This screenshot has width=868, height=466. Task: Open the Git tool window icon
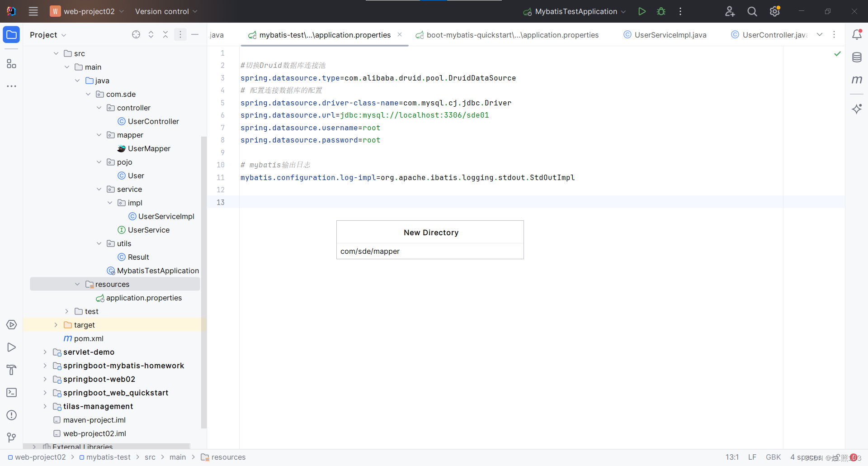pos(11,437)
